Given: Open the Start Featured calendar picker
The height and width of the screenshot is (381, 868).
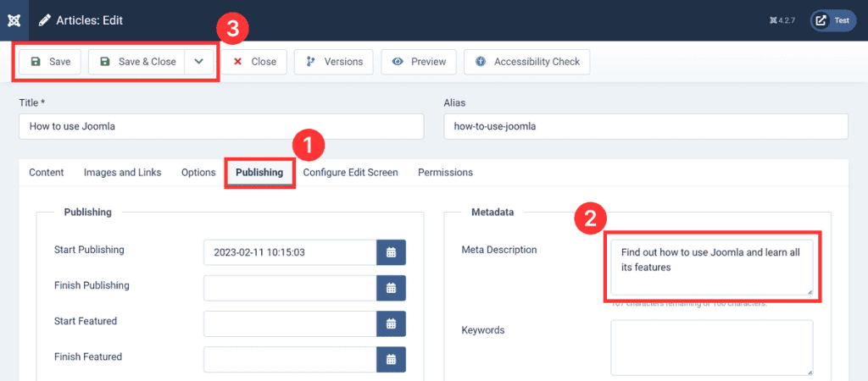Looking at the screenshot, I should tap(392, 323).
